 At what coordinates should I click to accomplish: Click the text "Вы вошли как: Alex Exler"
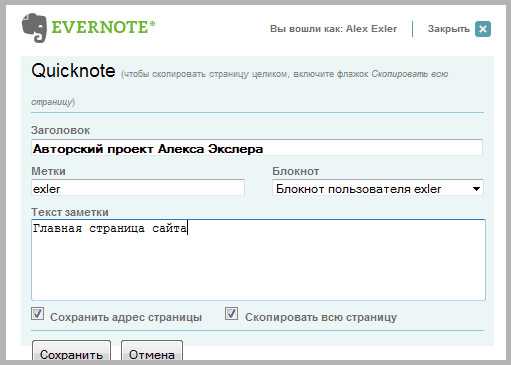333,29
